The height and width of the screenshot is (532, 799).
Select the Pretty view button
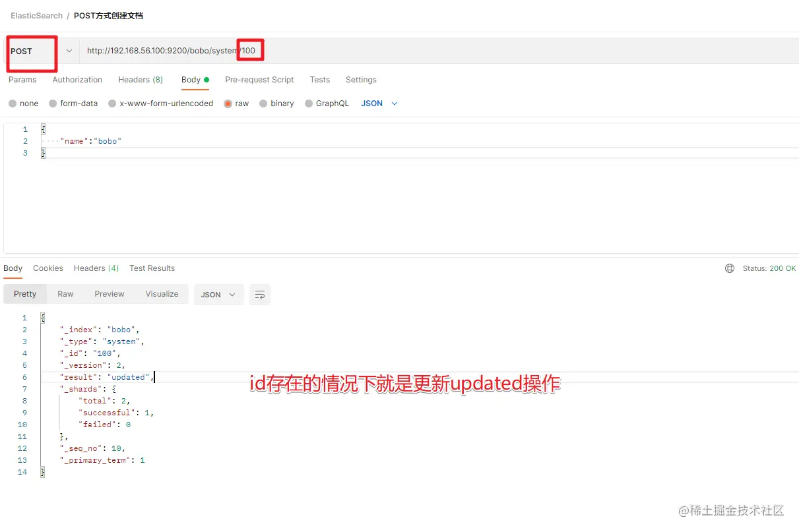tap(25, 294)
